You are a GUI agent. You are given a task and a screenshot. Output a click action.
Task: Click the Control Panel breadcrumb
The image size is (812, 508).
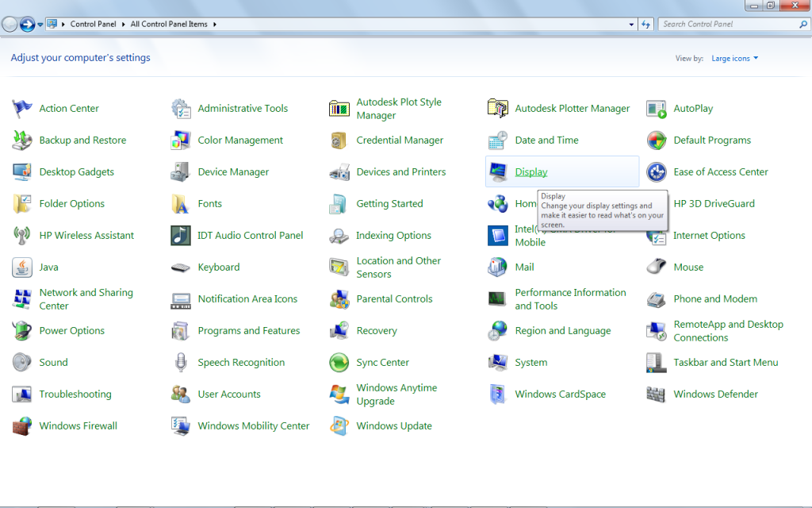pyautogui.click(x=94, y=24)
